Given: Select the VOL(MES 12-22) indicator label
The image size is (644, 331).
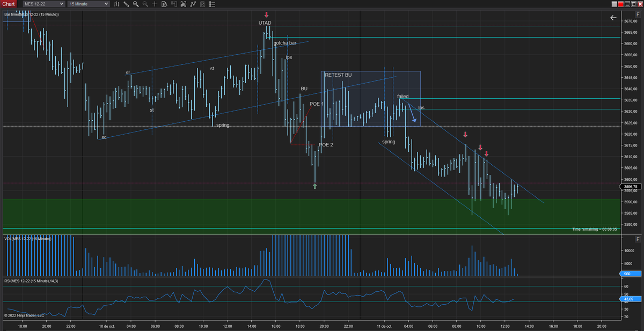Looking at the screenshot, I should [28, 238].
